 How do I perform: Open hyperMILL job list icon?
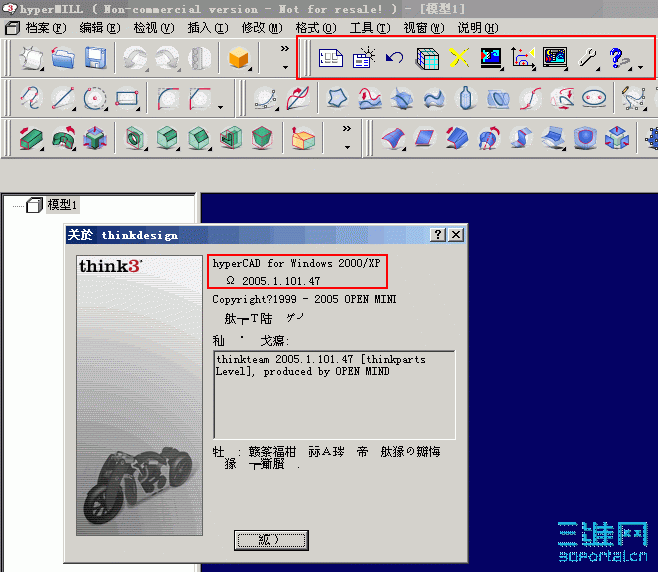(331, 58)
